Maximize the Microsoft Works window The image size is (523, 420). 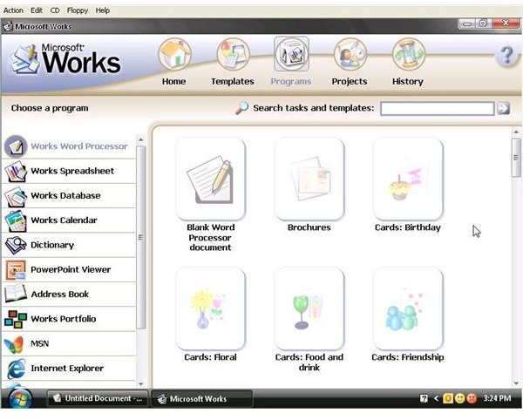[483, 24]
